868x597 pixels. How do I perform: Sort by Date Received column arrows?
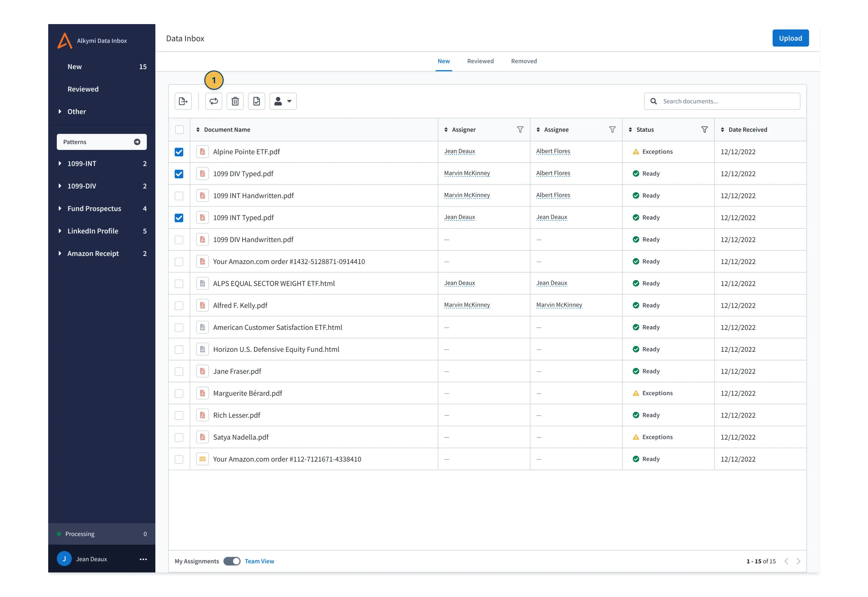pyautogui.click(x=722, y=130)
